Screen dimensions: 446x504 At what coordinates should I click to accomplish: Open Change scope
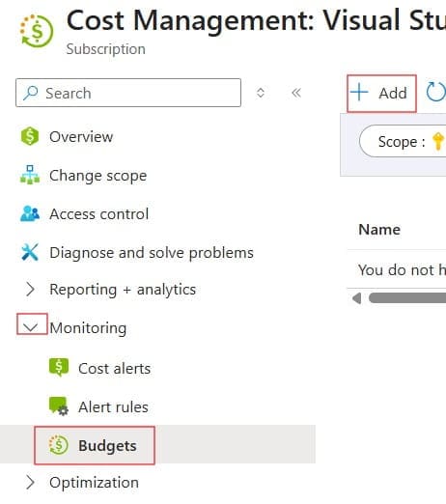pyautogui.click(x=98, y=176)
